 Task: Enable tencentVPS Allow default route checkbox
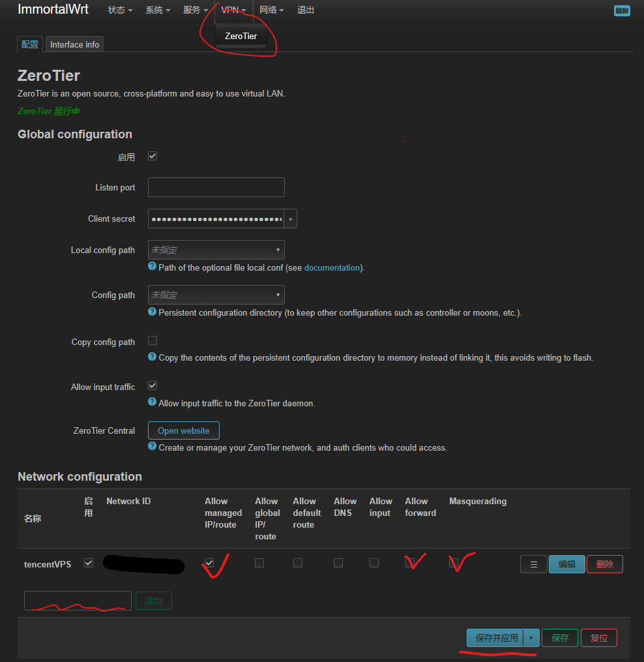298,563
